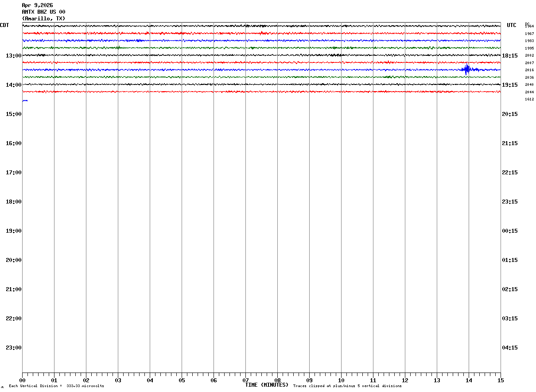Image resolution: width=536 pixels, height=392 pixels.
Task: Click the DC offset value '2016'
Action: tap(529, 70)
